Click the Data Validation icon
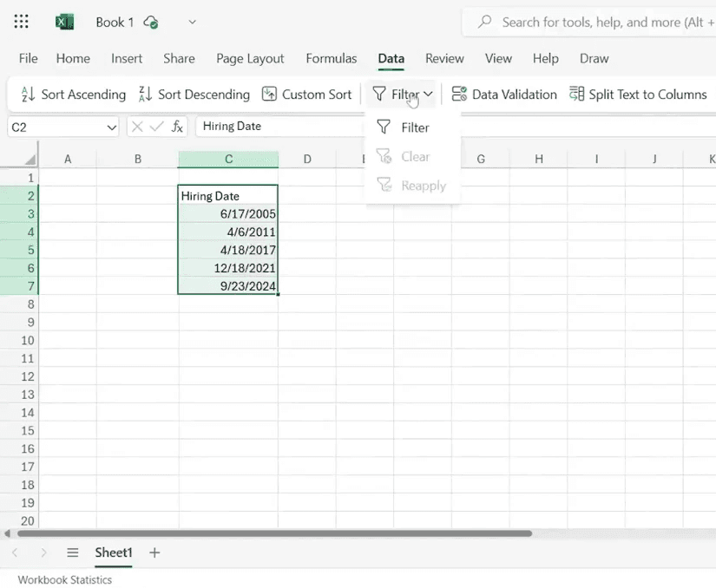This screenshot has height=588, width=716. click(459, 94)
